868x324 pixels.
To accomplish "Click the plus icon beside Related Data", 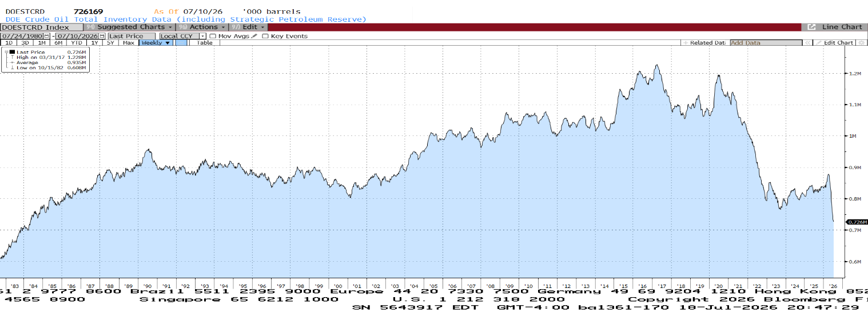I will pyautogui.click(x=686, y=43).
